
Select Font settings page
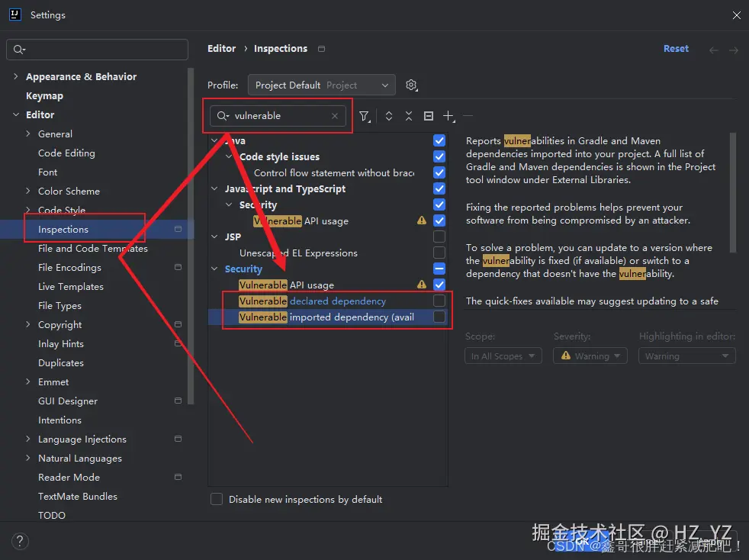click(x=47, y=172)
